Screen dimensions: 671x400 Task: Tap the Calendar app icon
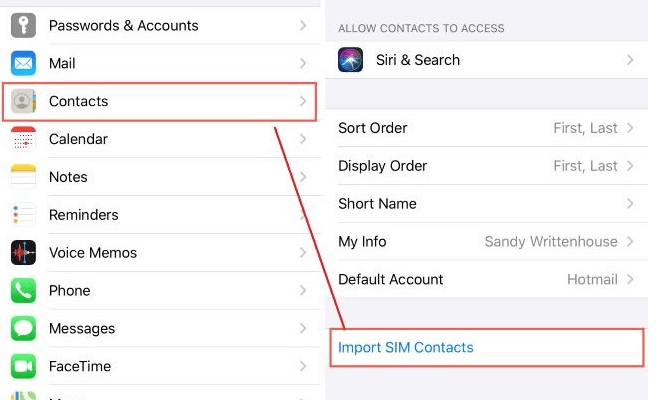(x=23, y=139)
